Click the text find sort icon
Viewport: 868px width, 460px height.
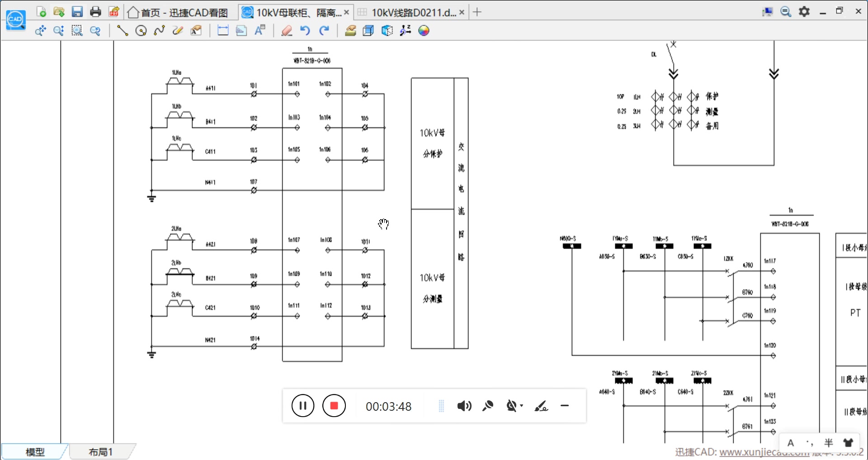tap(406, 31)
